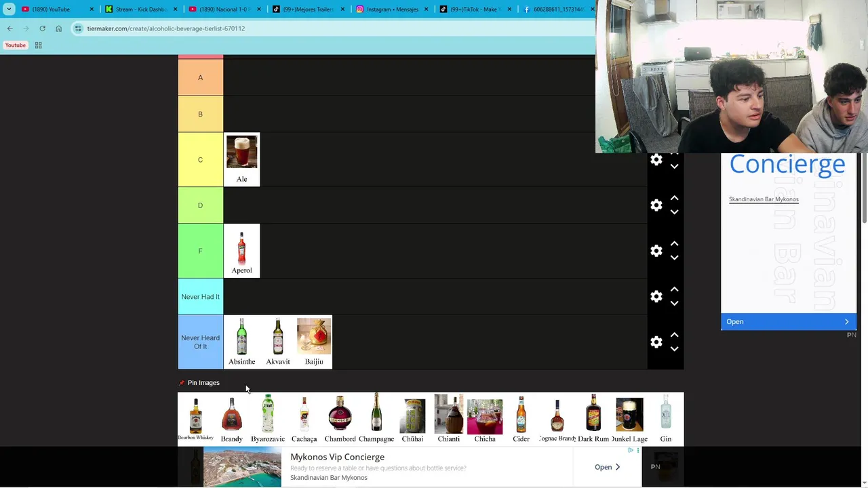
Task: Open the tab search dropdown arrow
Action: pyautogui.click(x=8, y=9)
